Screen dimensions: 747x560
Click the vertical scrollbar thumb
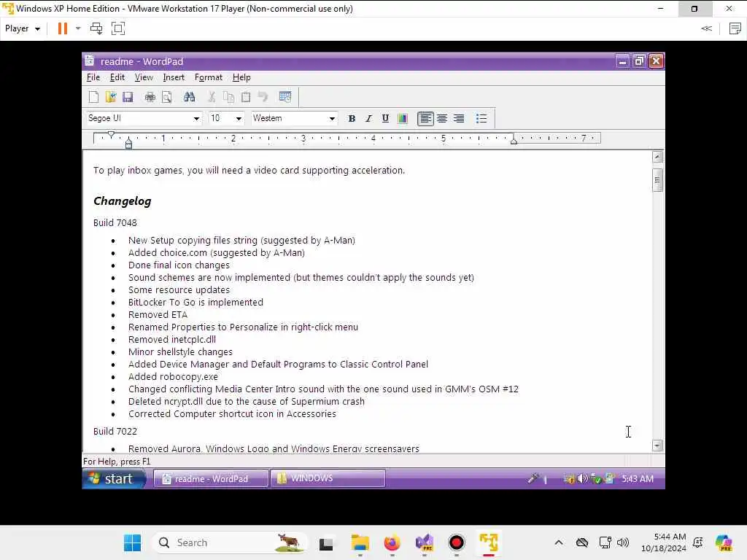click(x=657, y=180)
